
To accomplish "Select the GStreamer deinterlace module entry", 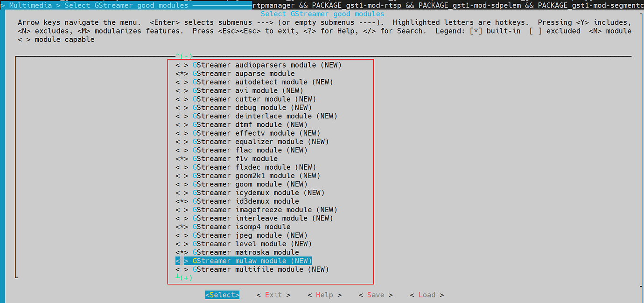I will click(265, 116).
